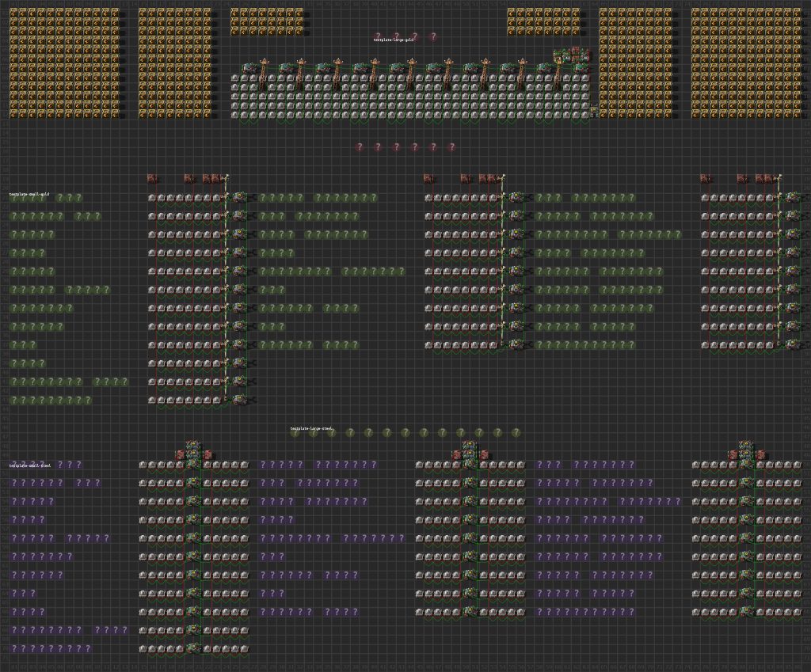This screenshot has width=811, height=672.
Task: Select the topmost combinator above the middle steel lamp column
Action: 469,446
